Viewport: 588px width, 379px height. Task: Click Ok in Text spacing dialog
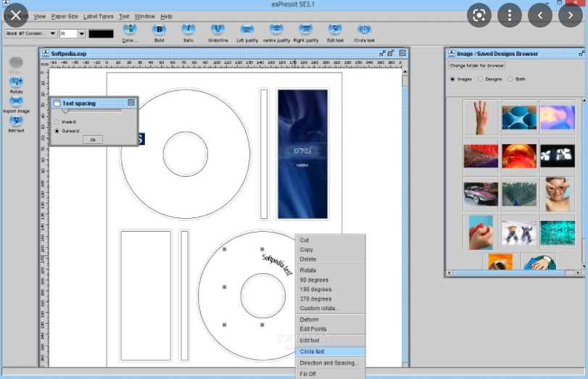point(93,140)
